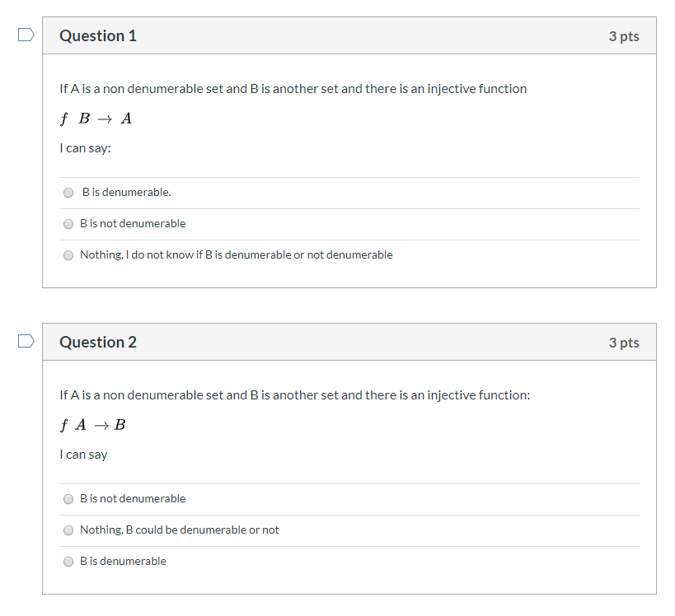Select 'B is not denumerable' in Question 1

click(68, 223)
